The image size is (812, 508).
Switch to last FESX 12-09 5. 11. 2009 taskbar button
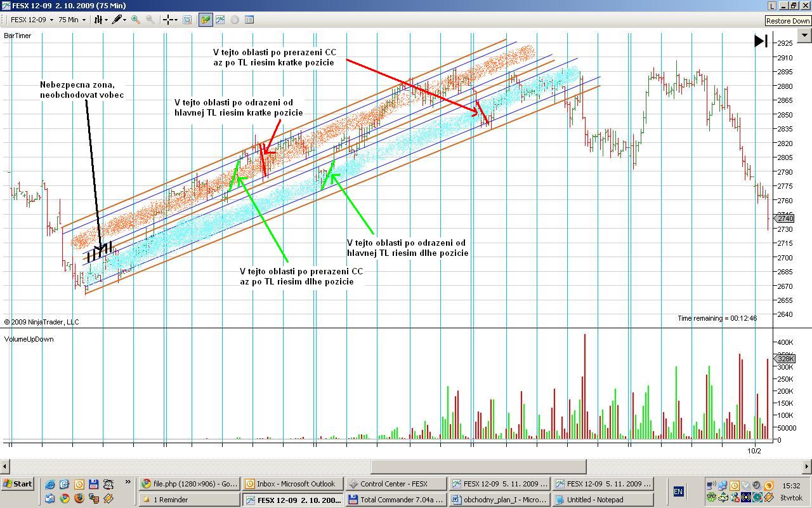pyautogui.click(x=603, y=484)
